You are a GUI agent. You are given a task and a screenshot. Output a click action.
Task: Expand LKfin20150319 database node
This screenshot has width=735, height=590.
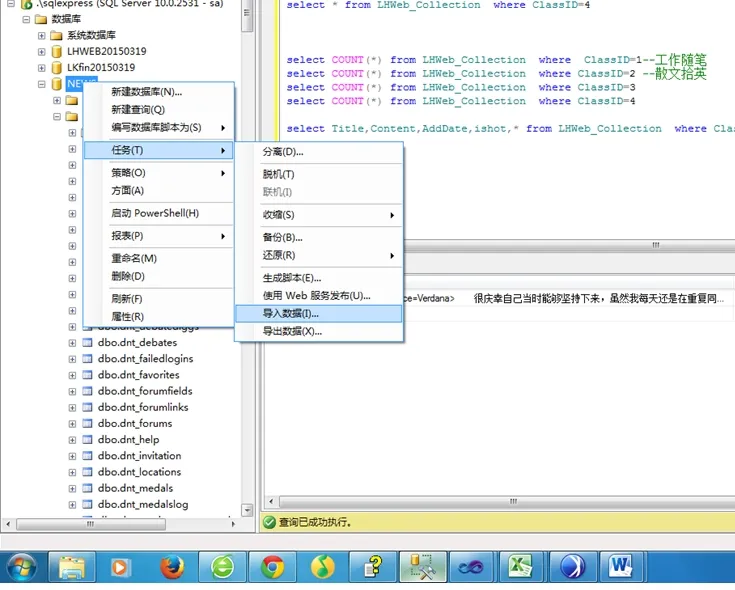coord(42,68)
